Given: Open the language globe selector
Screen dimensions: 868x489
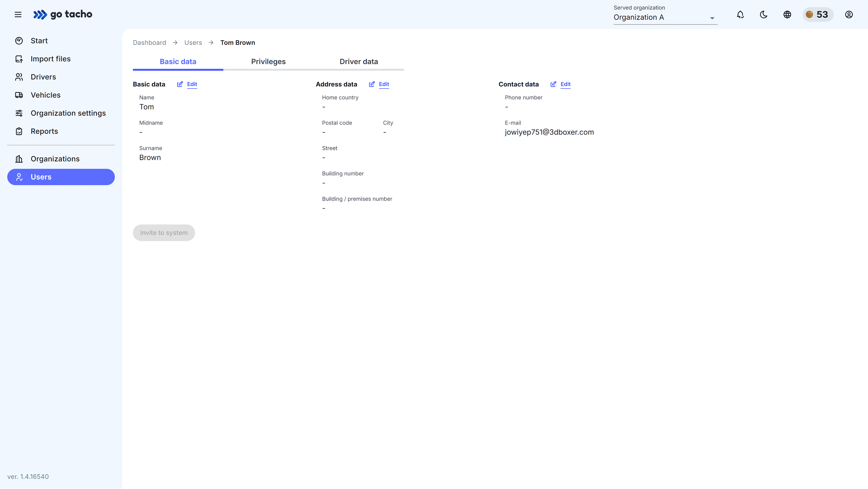Looking at the screenshot, I should pyautogui.click(x=787, y=14).
